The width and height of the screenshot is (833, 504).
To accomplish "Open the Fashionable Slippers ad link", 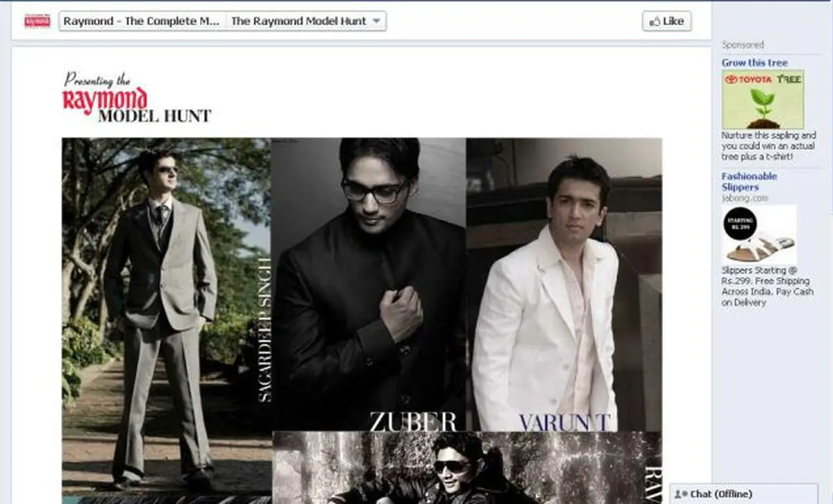I will point(749,182).
